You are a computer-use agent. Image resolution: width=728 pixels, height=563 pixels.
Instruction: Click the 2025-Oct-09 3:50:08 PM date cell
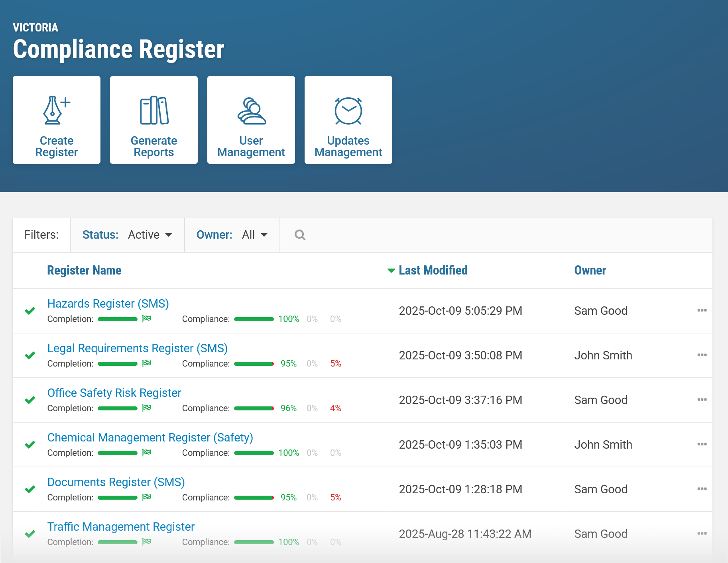460,355
